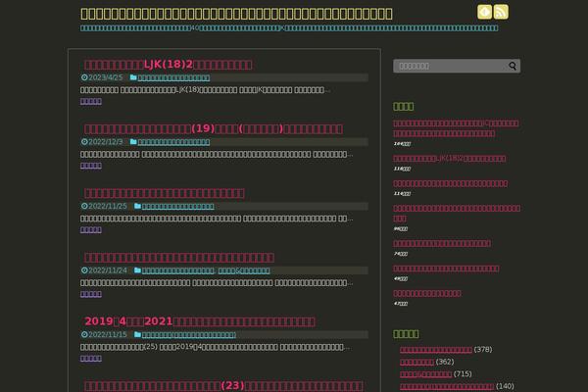Image resolution: width=588 pixels, height=392 pixels.
Task: Click the purple read-more link under the 2022/11/25 post
Action: click(91, 229)
